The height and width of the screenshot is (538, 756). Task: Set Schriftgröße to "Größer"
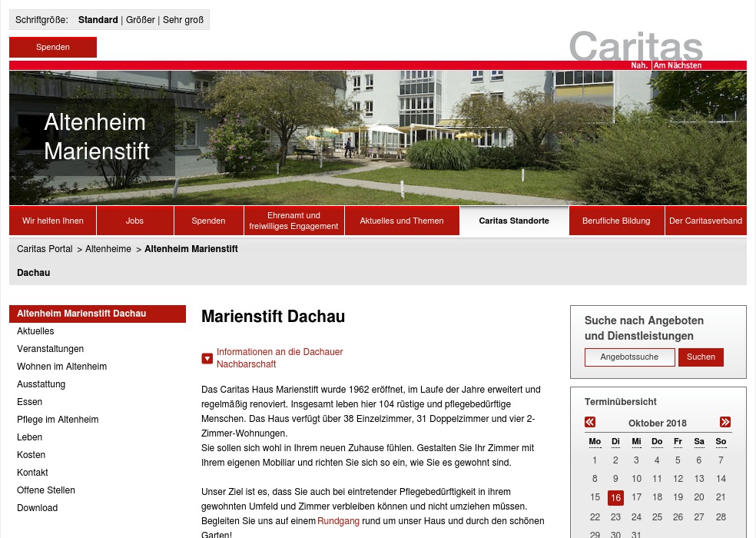click(140, 20)
